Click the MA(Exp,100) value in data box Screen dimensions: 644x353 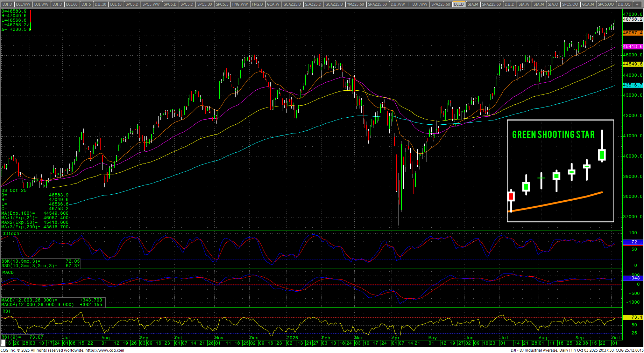point(56,213)
